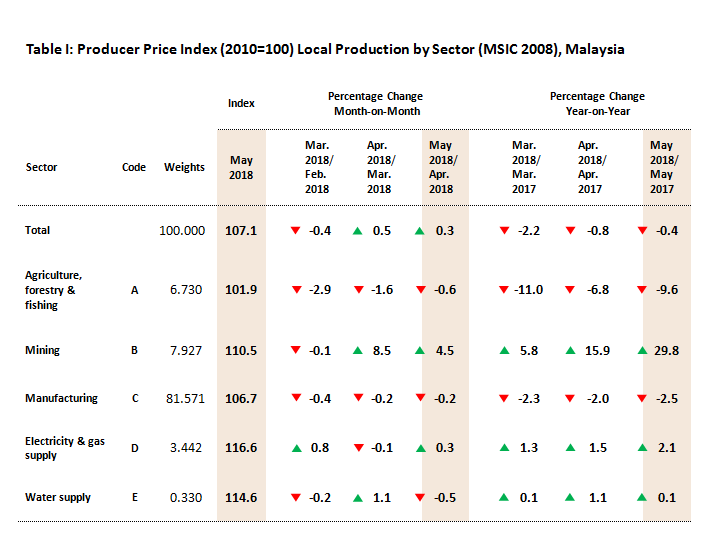Click the green arrow beside Electricity 2.1
Screen dimensions: 708x557
[x=641, y=448]
